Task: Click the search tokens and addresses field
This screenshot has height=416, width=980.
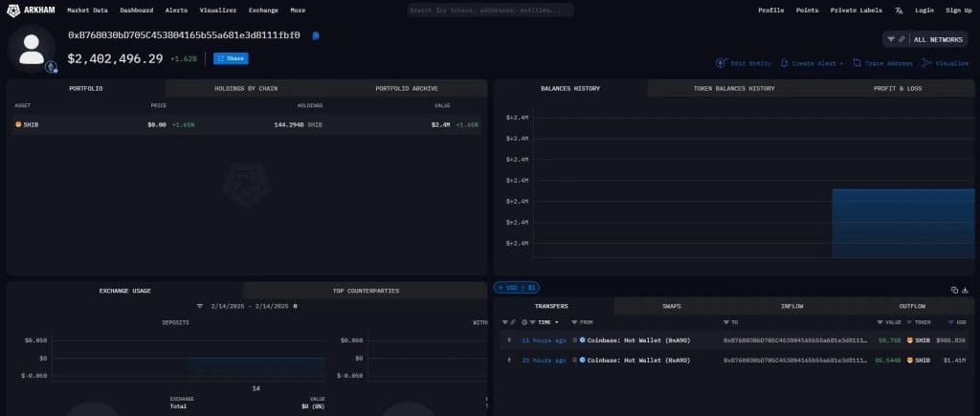Action: tap(490, 11)
